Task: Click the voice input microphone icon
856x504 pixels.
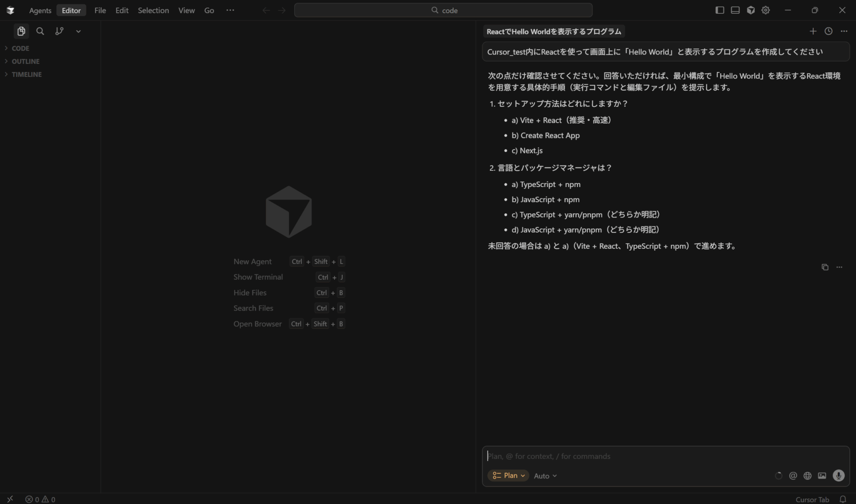Action: pos(838,476)
